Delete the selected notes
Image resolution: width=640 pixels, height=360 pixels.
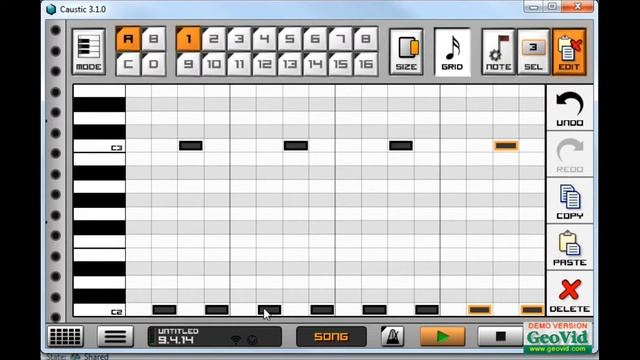(570, 294)
